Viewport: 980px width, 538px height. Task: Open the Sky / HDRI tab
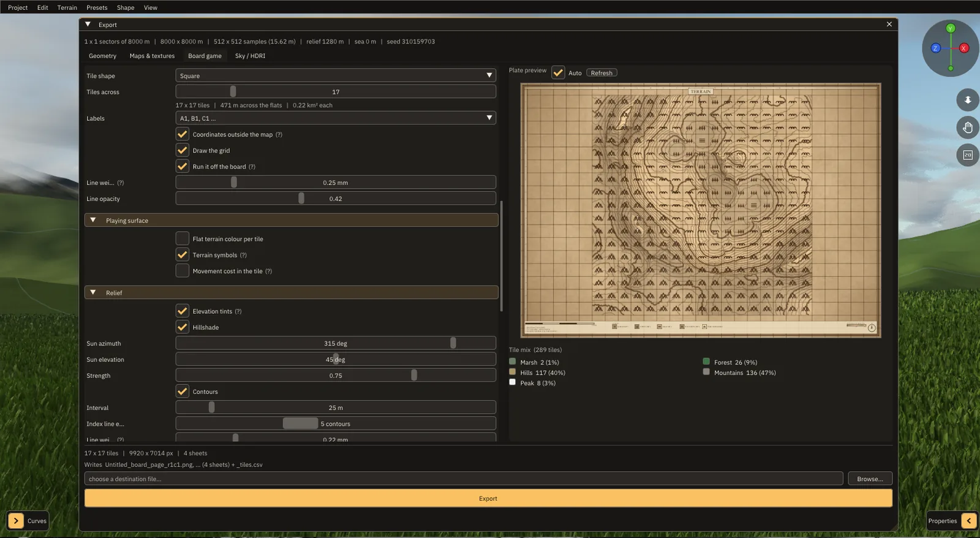250,56
